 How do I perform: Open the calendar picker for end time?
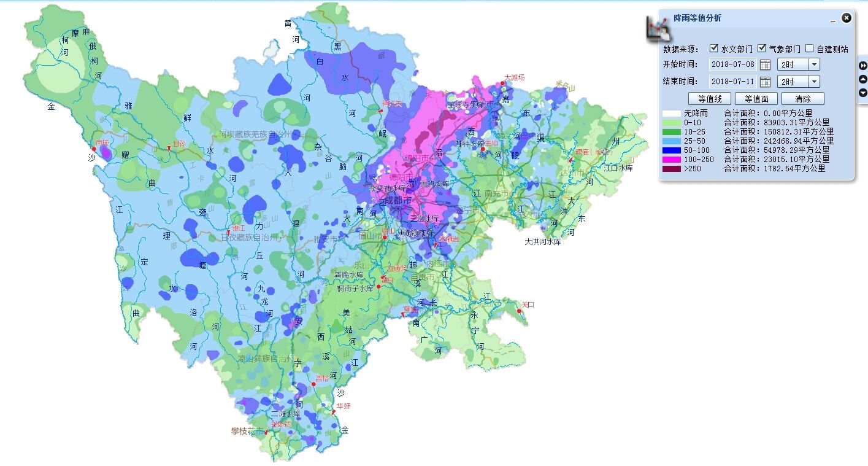pyautogui.click(x=765, y=82)
